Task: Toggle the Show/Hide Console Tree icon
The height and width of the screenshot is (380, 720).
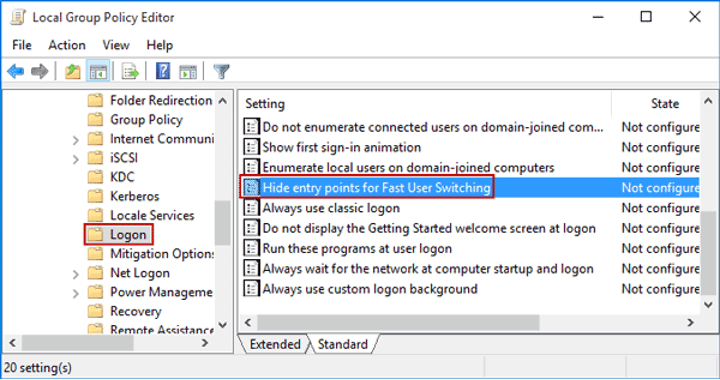Action: pyautogui.click(x=98, y=72)
